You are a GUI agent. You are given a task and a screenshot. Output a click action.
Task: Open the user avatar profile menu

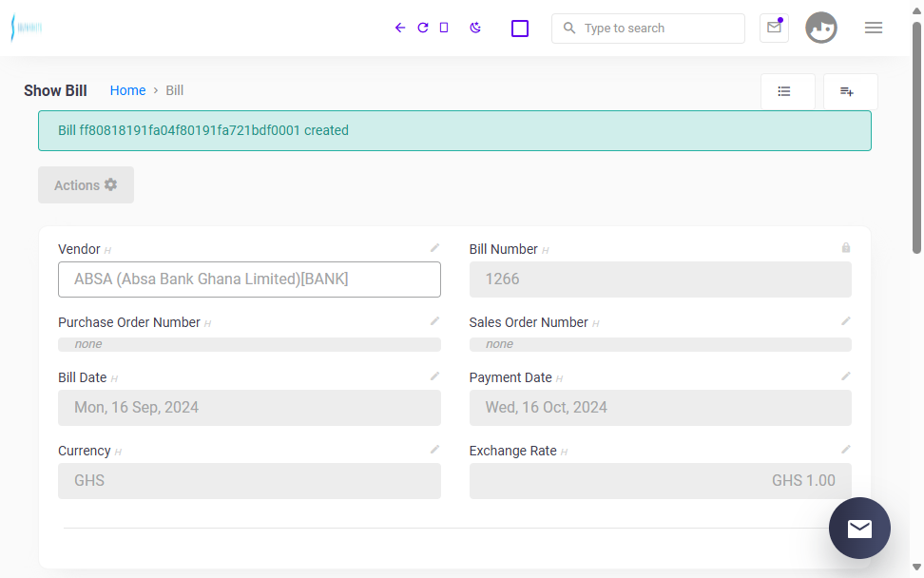tap(821, 28)
